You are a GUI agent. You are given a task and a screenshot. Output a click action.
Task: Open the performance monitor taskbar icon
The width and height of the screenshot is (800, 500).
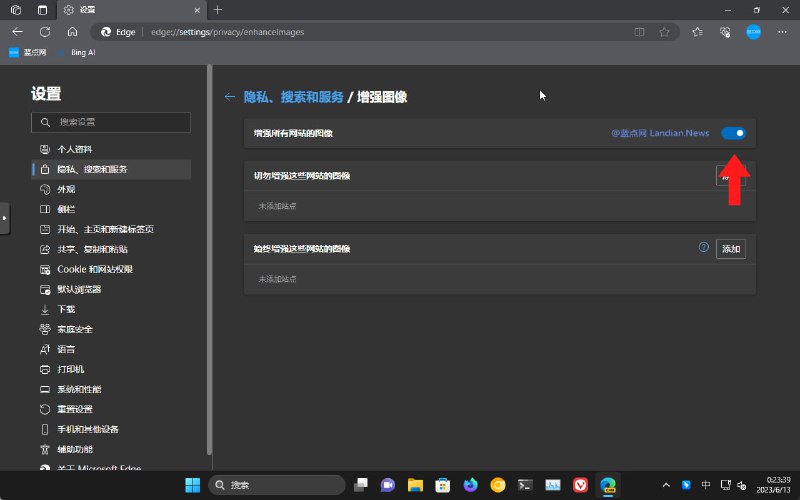(553, 485)
